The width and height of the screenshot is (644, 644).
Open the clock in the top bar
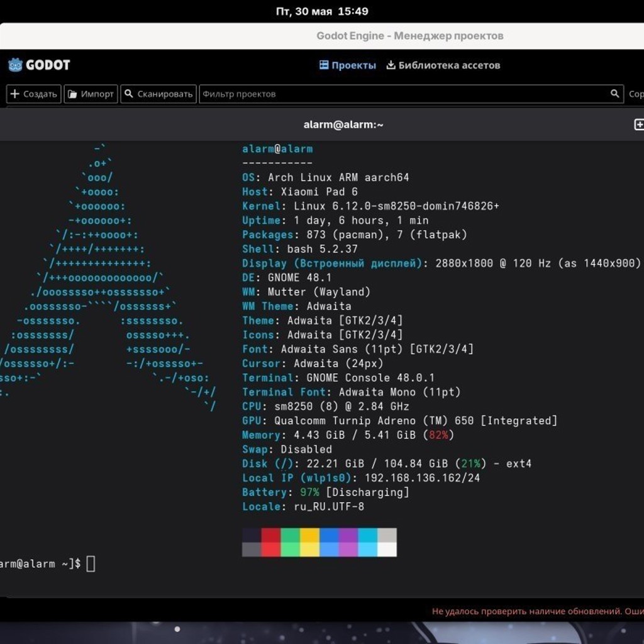(322, 11)
